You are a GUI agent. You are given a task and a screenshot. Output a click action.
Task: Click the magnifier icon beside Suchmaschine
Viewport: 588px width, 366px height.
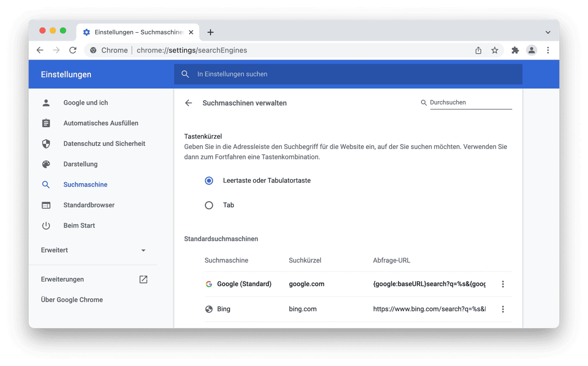(46, 185)
